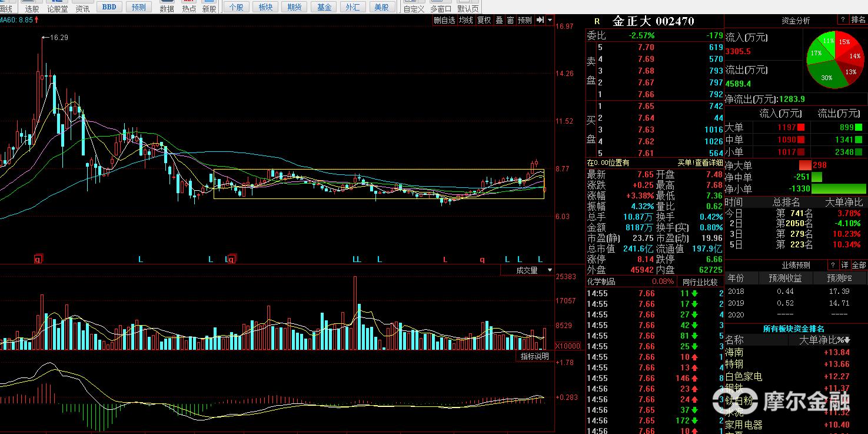Click the 同行业比较 industry comparison link
The height and width of the screenshot is (434, 868).
tap(700, 281)
